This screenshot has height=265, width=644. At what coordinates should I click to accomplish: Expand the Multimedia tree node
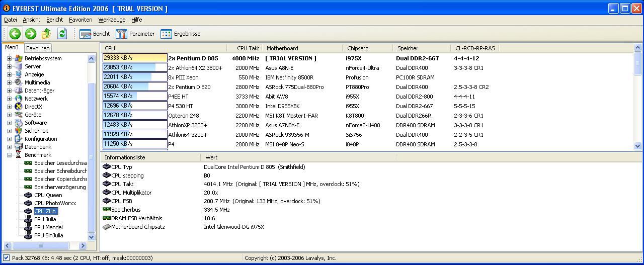coord(9,82)
